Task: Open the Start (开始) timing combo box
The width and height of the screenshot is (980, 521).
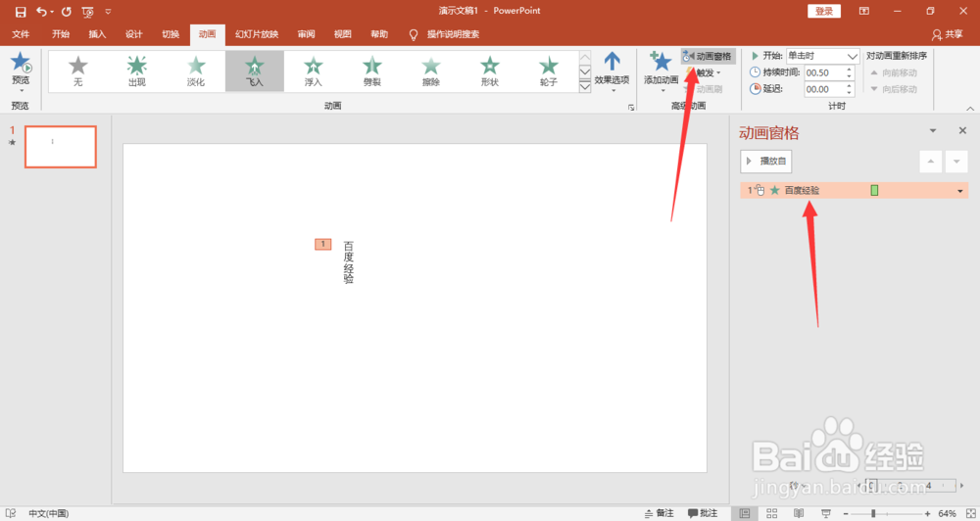Action: coord(822,56)
